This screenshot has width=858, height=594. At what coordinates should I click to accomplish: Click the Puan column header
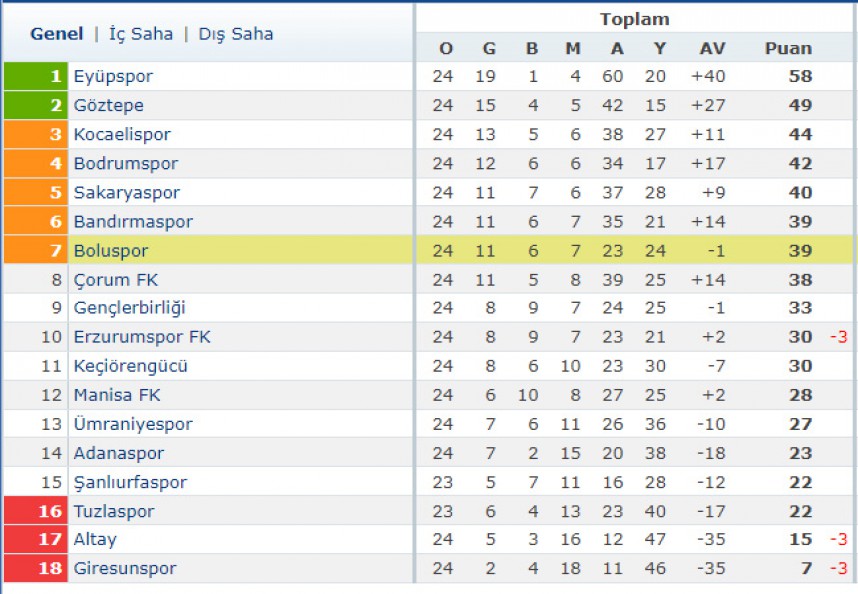pos(788,48)
